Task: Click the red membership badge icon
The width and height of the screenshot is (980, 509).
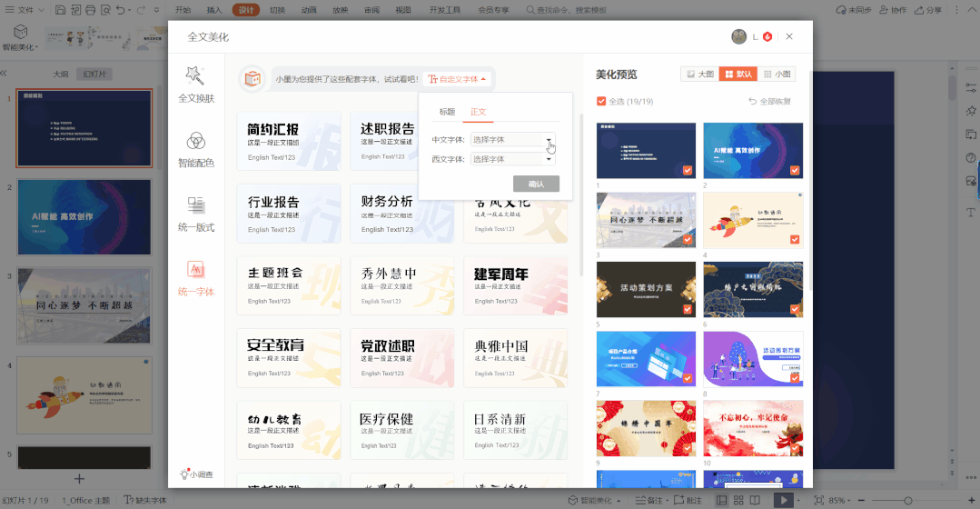Action: click(x=767, y=37)
